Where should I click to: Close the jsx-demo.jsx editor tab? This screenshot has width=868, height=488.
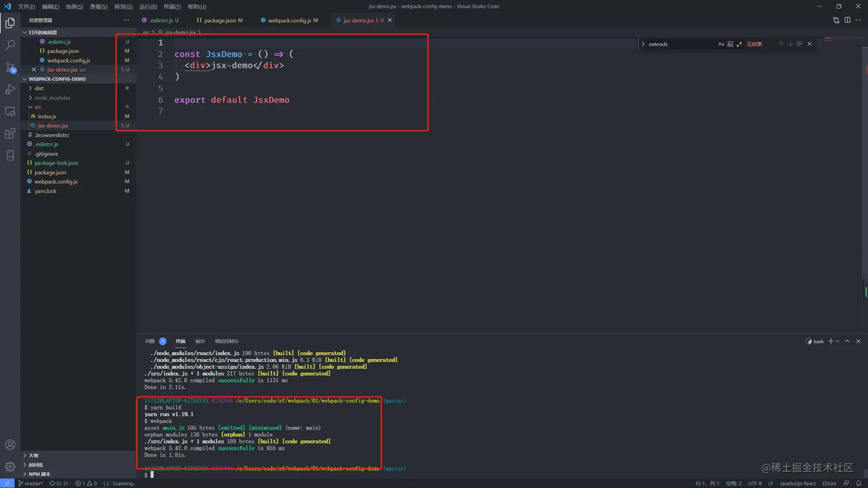[390, 20]
